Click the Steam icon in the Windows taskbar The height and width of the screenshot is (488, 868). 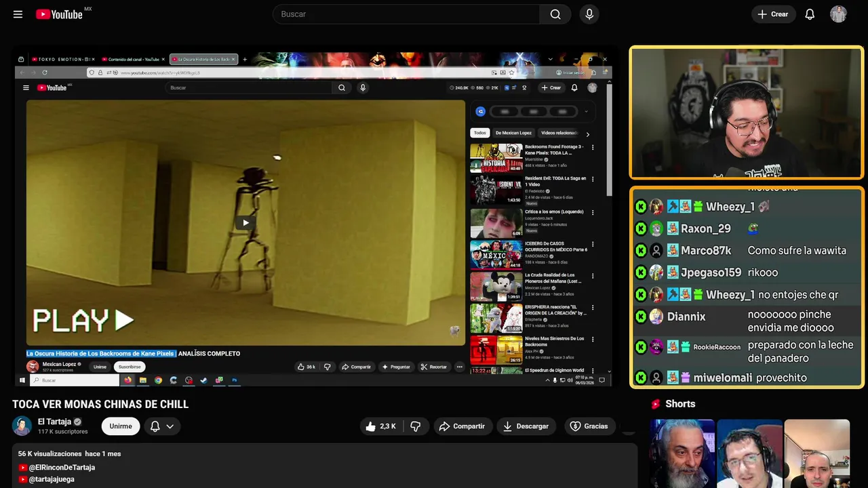coord(203,380)
